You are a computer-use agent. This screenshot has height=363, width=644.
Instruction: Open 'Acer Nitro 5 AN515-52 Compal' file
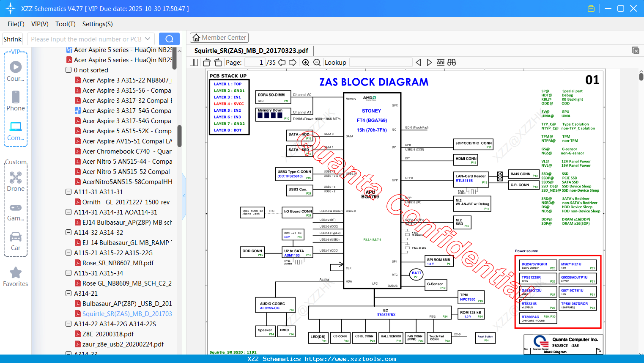pos(123,172)
